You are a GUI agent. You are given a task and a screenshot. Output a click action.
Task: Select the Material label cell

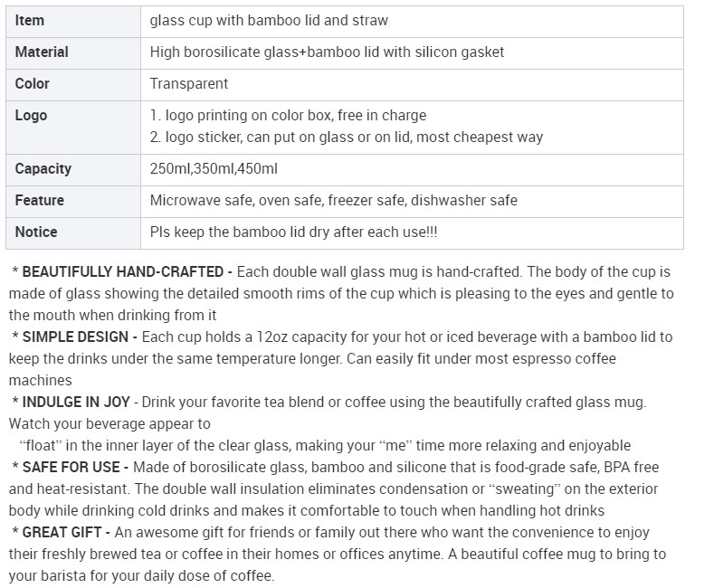tap(73, 52)
